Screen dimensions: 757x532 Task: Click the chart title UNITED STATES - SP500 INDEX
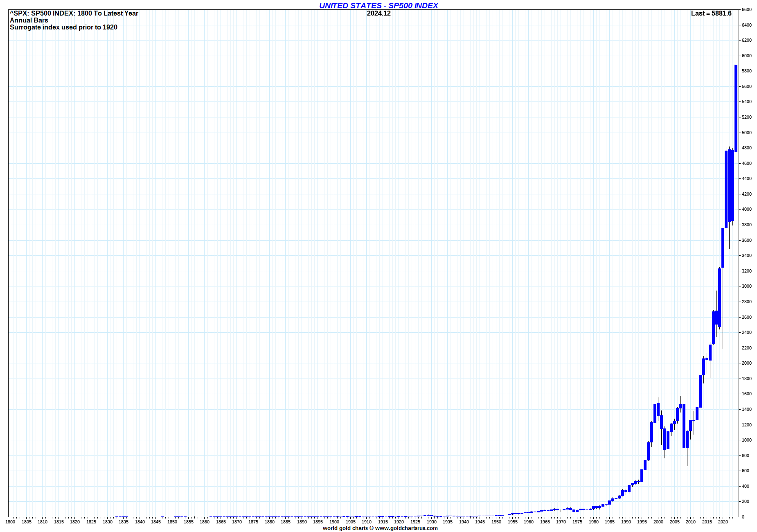(378, 5)
